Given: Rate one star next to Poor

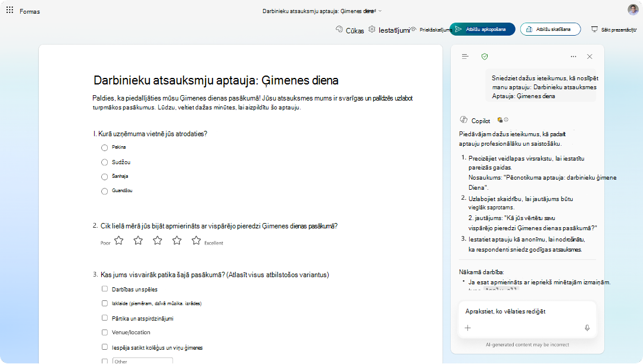Looking at the screenshot, I should tap(119, 240).
